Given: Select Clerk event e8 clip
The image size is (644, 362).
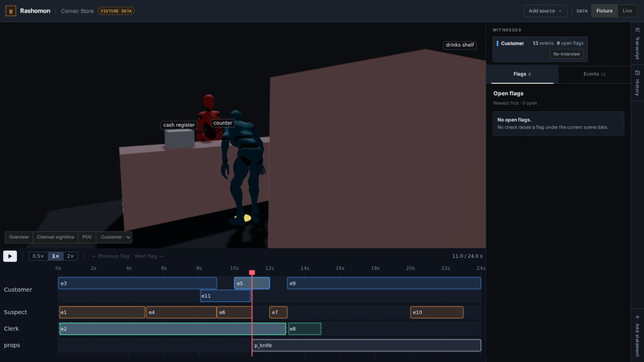Looking at the screenshot, I should pos(304,328).
